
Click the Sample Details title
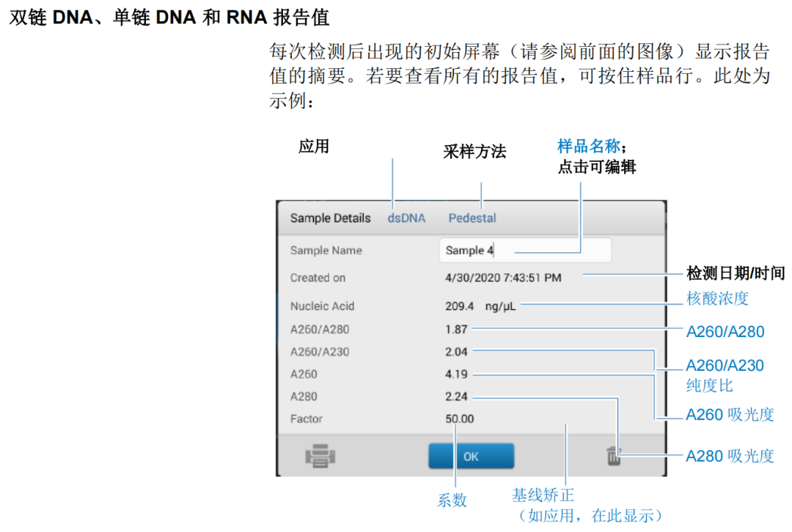330,218
